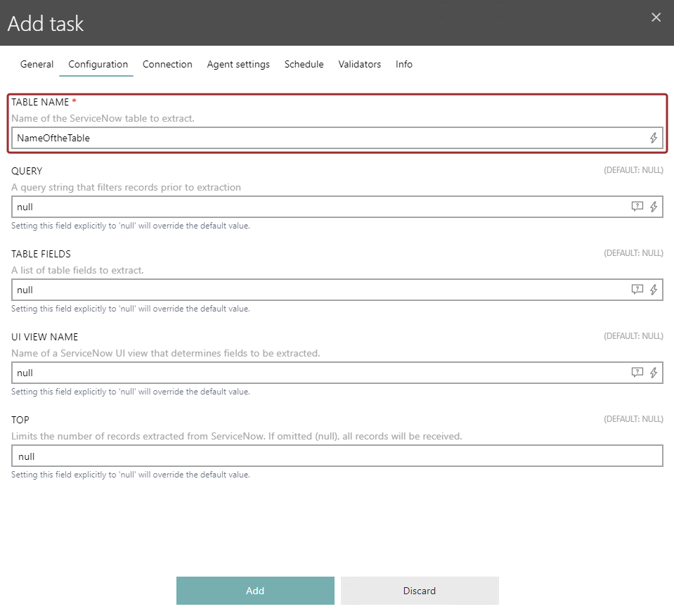Open the Info tab

pyautogui.click(x=403, y=64)
